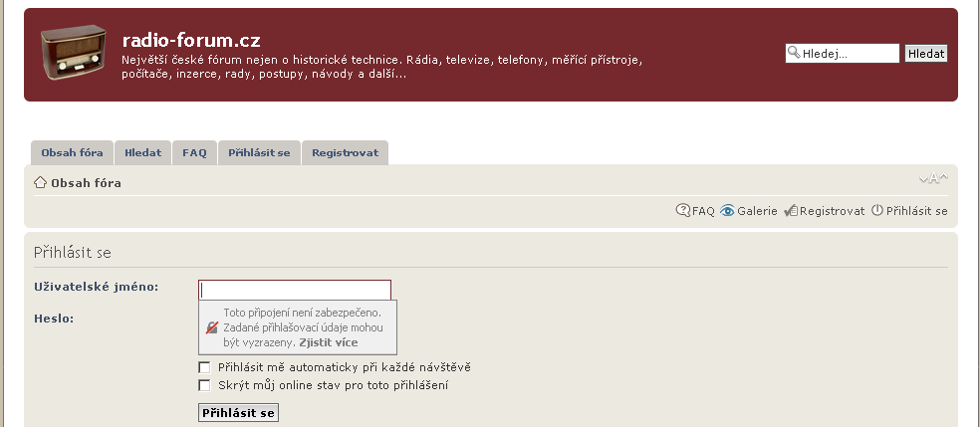Click the power icon next to Přihlásit se
The image size is (980, 427).
pyautogui.click(x=877, y=211)
